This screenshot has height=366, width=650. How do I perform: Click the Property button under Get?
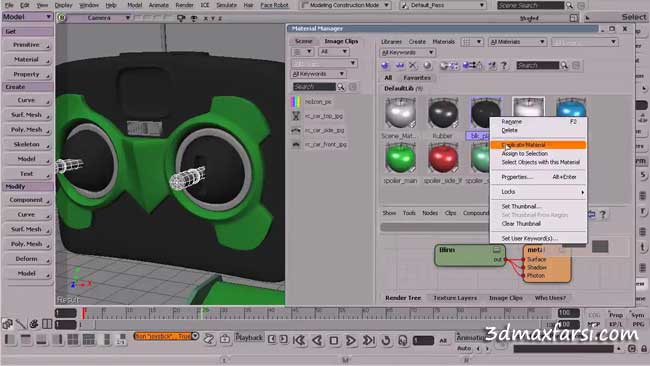27,75
